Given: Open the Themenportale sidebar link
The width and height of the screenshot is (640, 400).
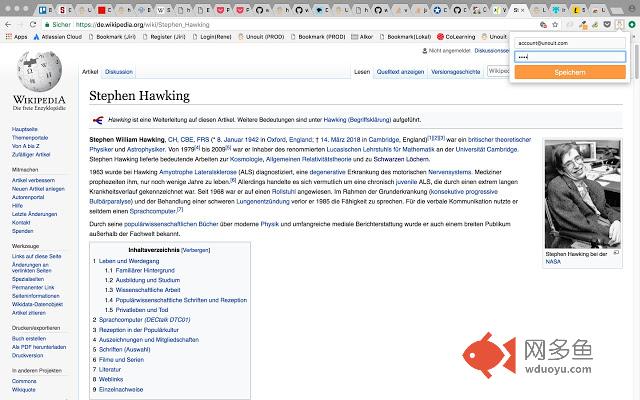Looking at the screenshot, I should (x=30, y=138).
